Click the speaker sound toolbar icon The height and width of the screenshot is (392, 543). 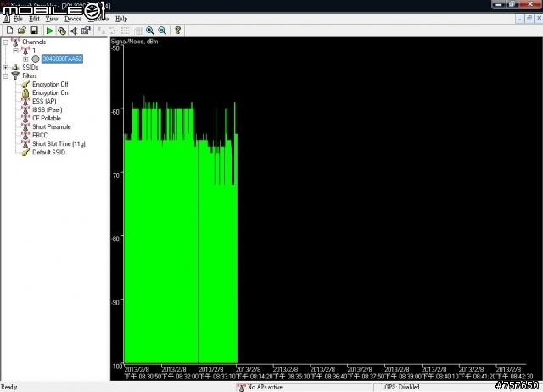tap(74, 31)
